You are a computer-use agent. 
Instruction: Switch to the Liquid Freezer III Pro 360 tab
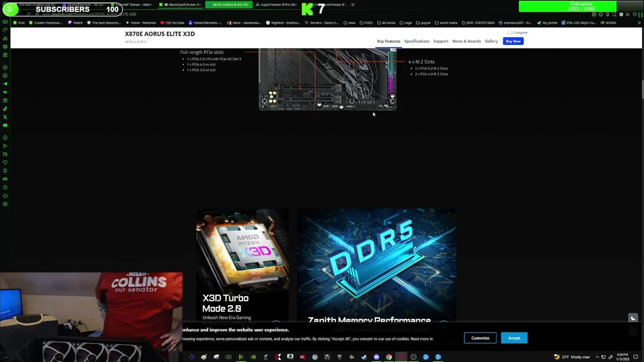coord(276,5)
